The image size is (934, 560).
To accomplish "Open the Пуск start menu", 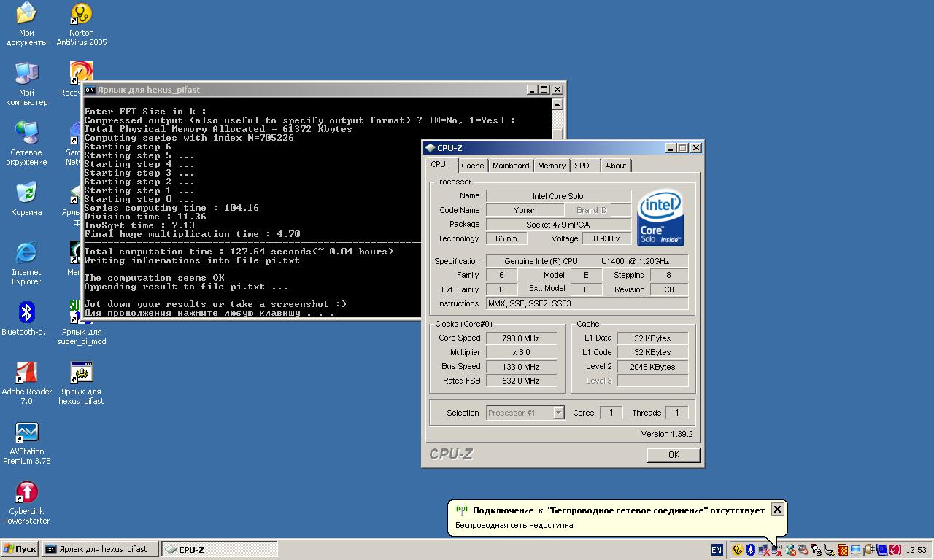I will [20, 550].
